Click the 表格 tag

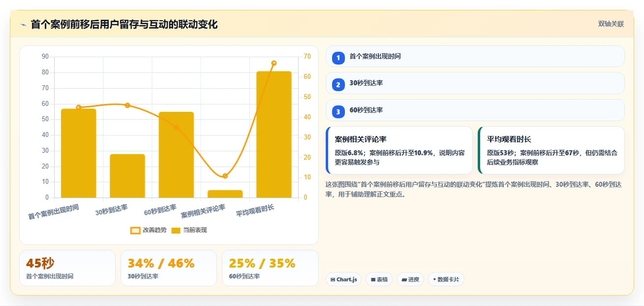379,279
